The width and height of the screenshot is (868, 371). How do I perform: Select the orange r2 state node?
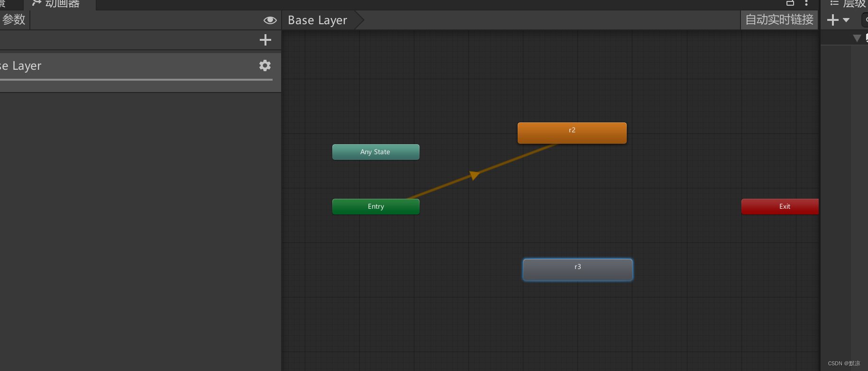(x=572, y=133)
